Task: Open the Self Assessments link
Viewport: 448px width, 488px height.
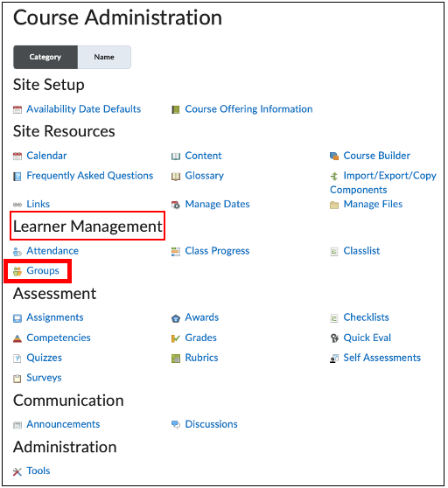Action: pos(382,358)
